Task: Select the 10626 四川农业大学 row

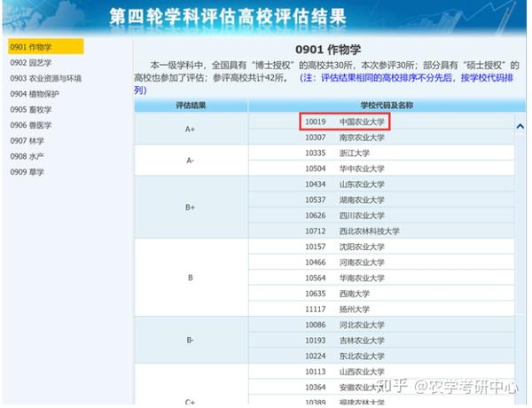Action: click(x=381, y=216)
